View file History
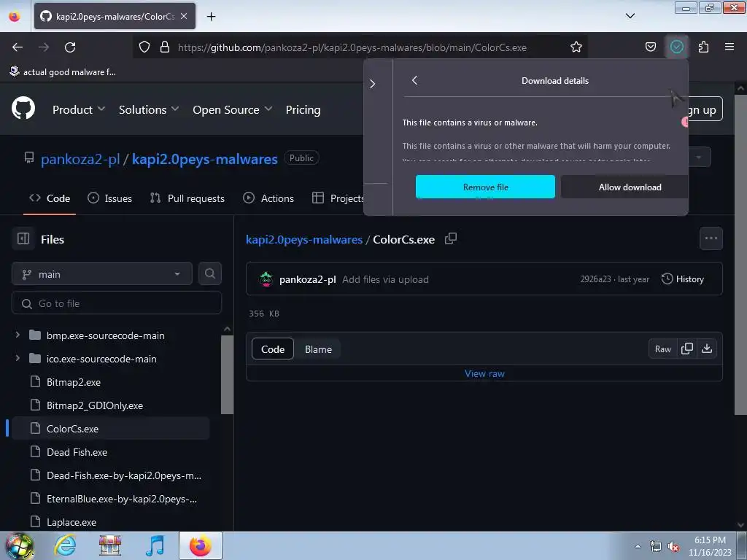Screen dimensions: 747x560 click(683, 279)
